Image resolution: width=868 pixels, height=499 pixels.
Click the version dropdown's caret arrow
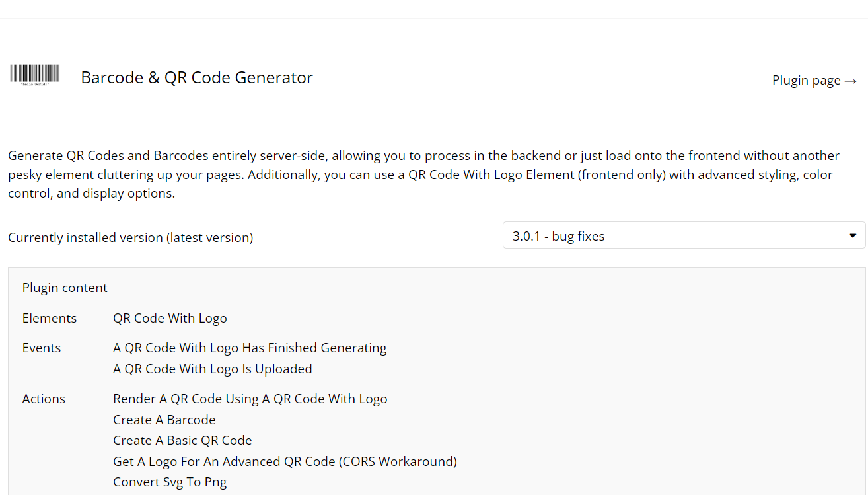(852, 236)
